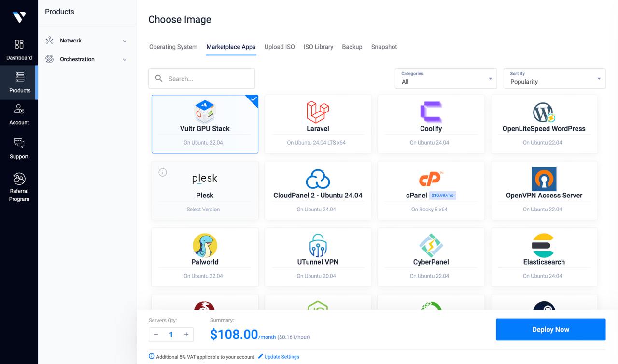Expand the Orchestration menu chevron
This screenshot has width=618, height=364.
point(125,60)
